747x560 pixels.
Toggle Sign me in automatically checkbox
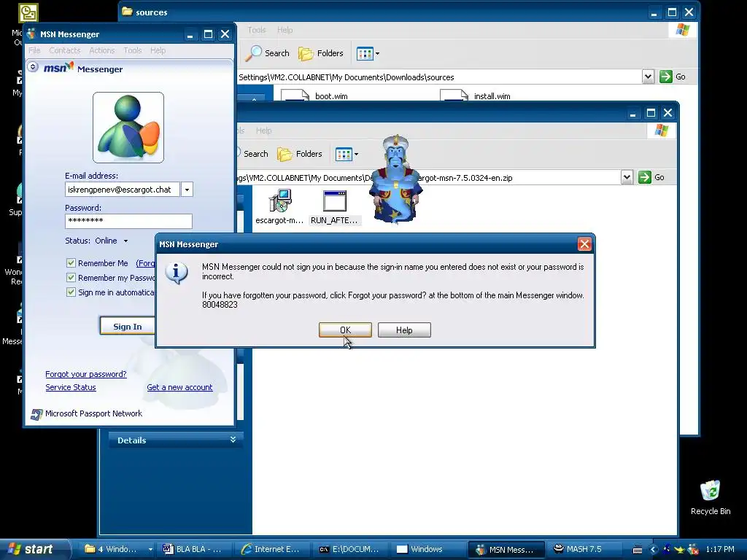pos(71,292)
